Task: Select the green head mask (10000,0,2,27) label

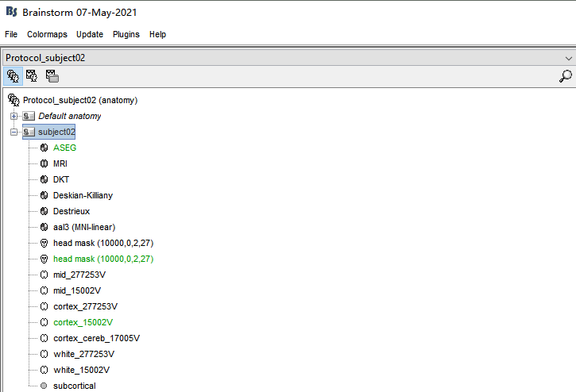Action: coord(103,259)
